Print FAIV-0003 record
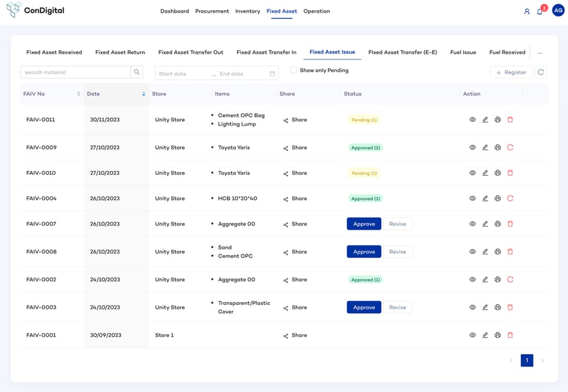The width and height of the screenshot is (568, 392). pyautogui.click(x=498, y=307)
